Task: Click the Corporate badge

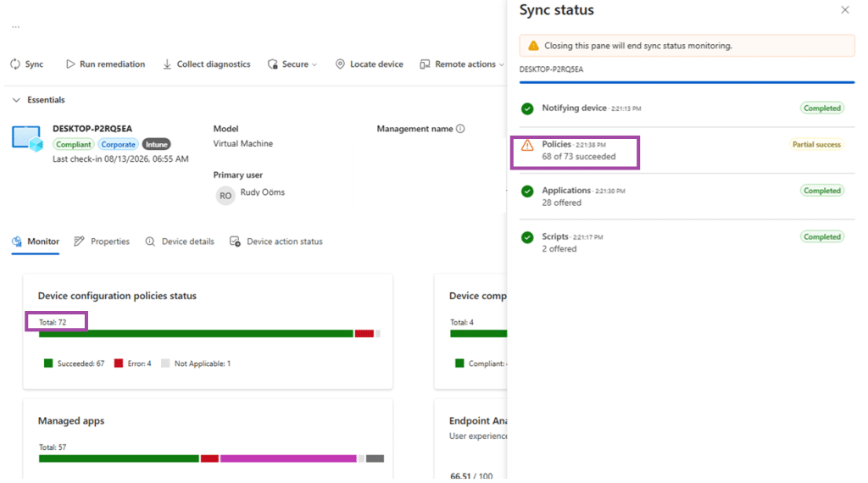Action: 118,144
